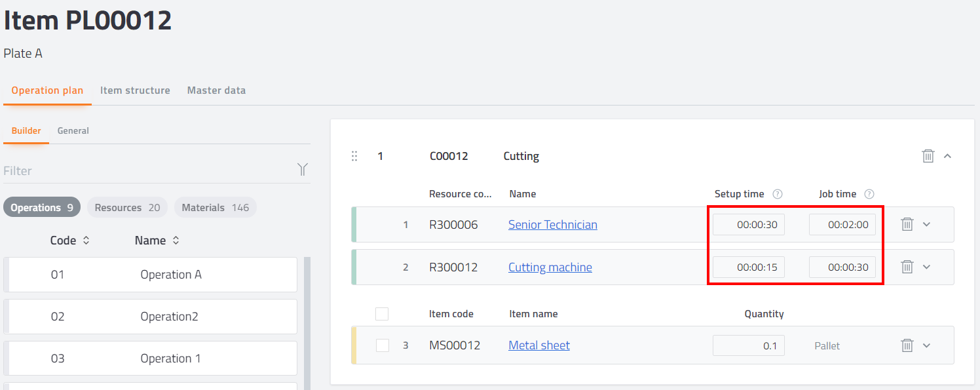Click the Job time help icon

[869, 194]
